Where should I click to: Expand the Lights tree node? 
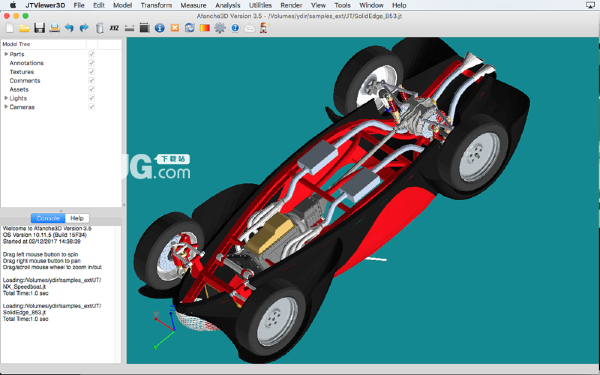click(x=6, y=98)
